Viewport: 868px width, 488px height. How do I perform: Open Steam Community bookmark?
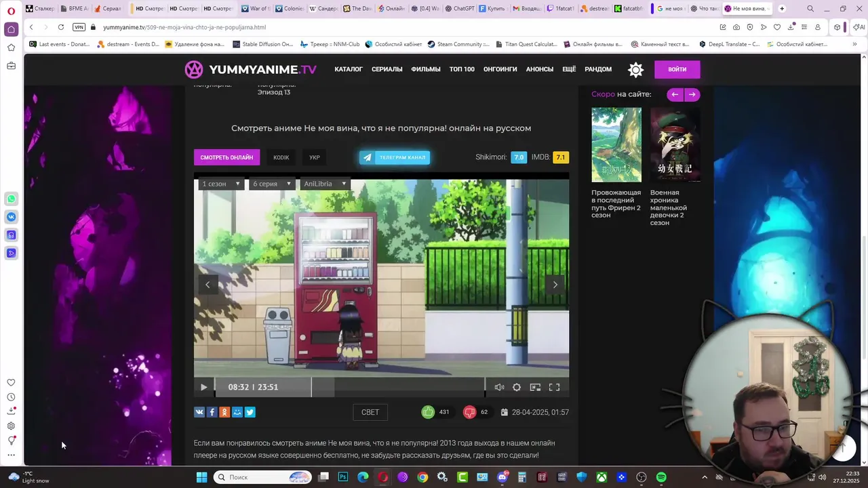click(x=458, y=44)
